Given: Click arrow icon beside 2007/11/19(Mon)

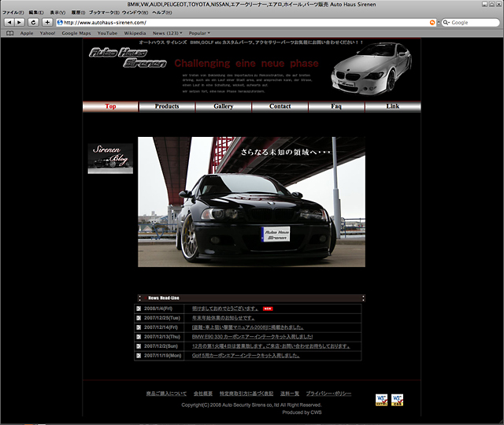Looking at the screenshot, I should (139, 356).
